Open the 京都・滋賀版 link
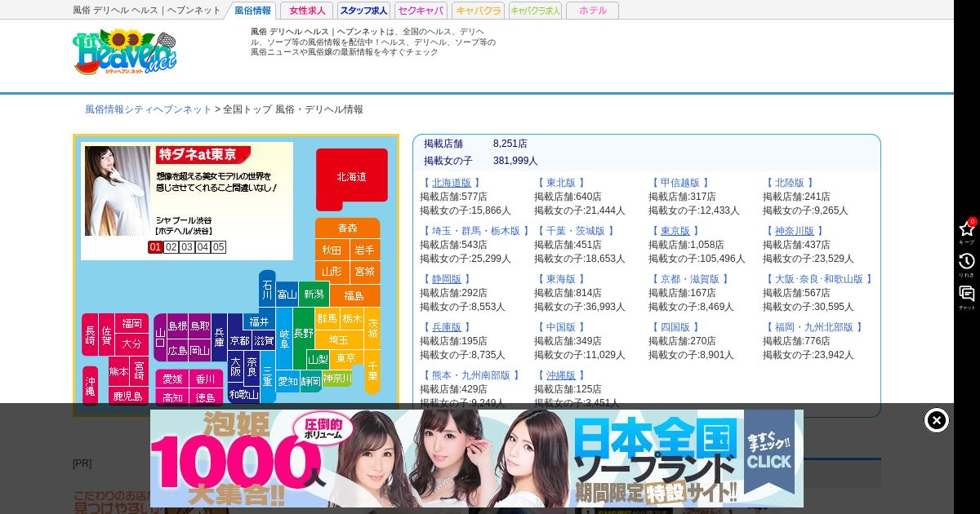The height and width of the screenshot is (514, 980). click(690, 279)
